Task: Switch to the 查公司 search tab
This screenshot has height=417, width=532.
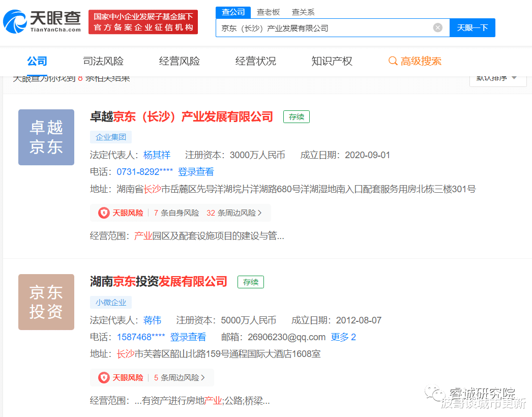Action: (233, 12)
